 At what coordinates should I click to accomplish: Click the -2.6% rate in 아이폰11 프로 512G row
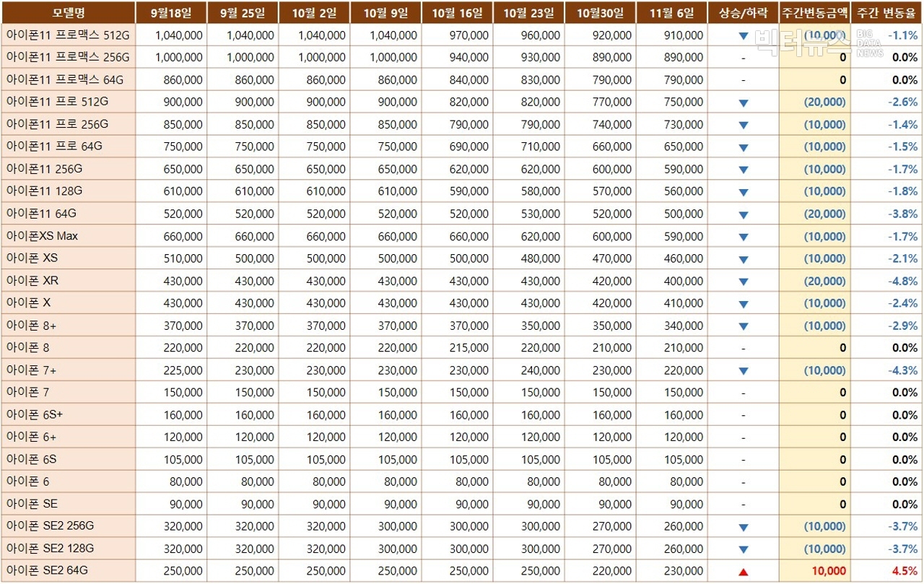(903, 102)
